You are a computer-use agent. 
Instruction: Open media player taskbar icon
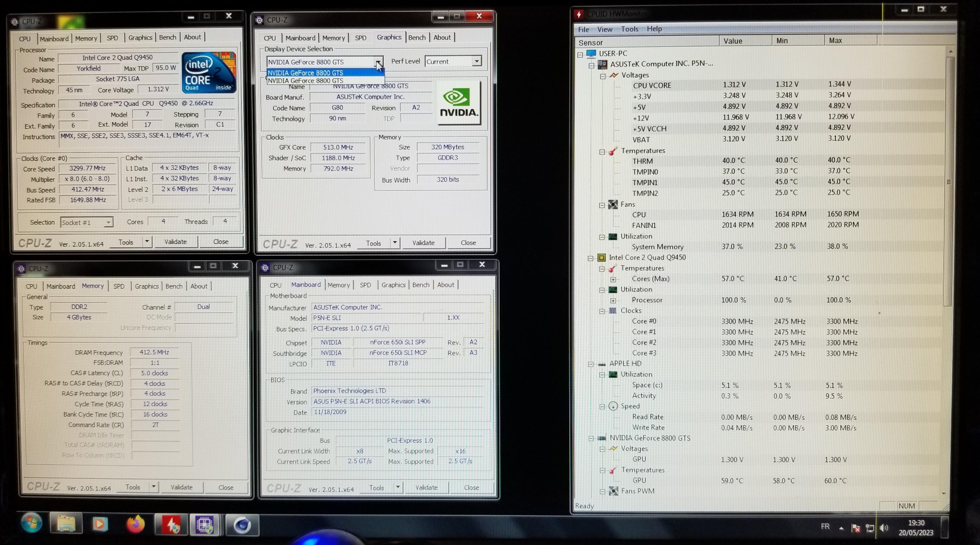click(x=100, y=524)
